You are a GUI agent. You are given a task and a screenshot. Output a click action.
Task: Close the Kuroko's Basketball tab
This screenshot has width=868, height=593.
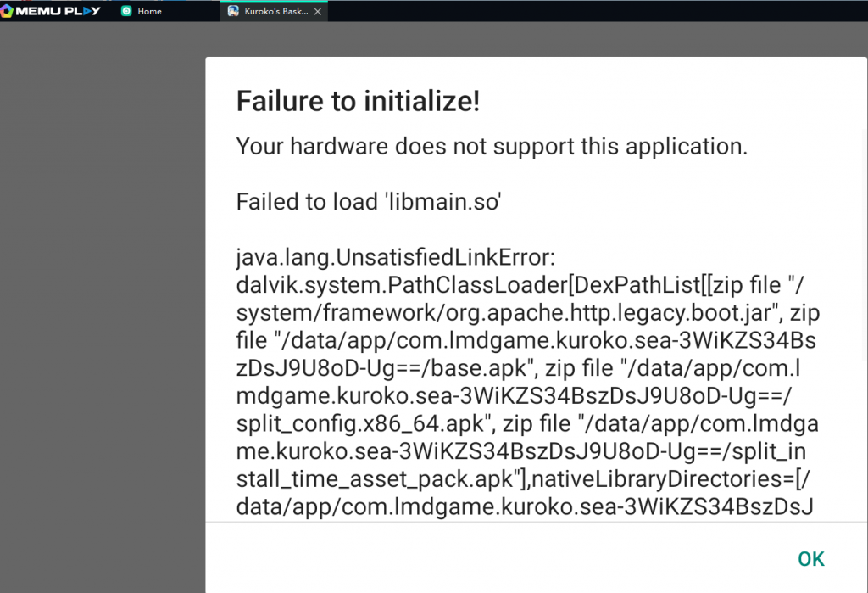pos(318,12)
